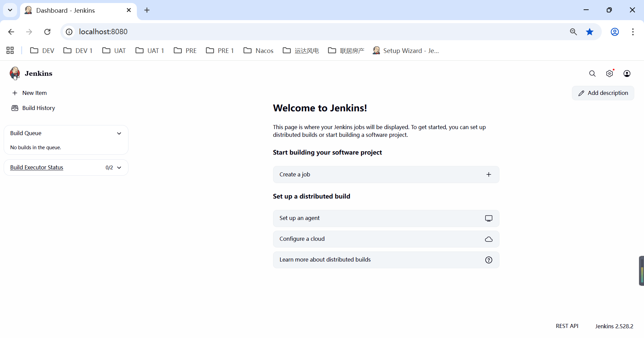
Task: Open the PRE bookmark folder
Action: pyautogui.click(x=185, y=51)
